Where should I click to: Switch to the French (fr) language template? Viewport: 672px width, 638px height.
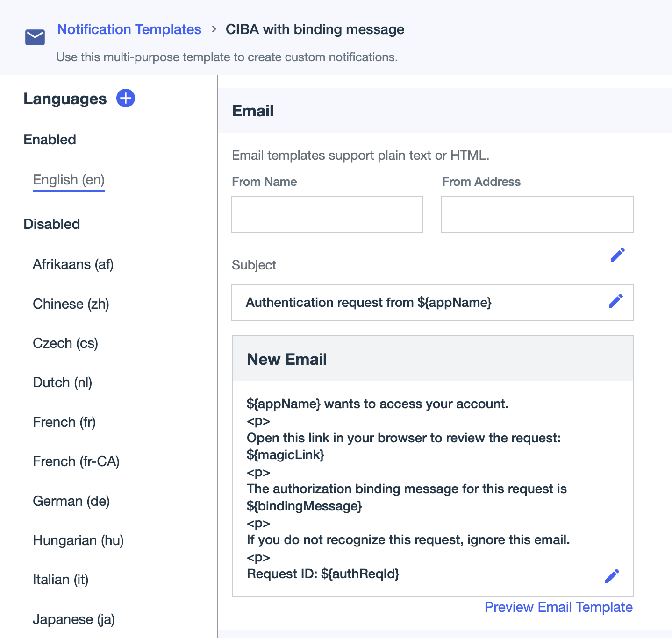coord(64,422)
